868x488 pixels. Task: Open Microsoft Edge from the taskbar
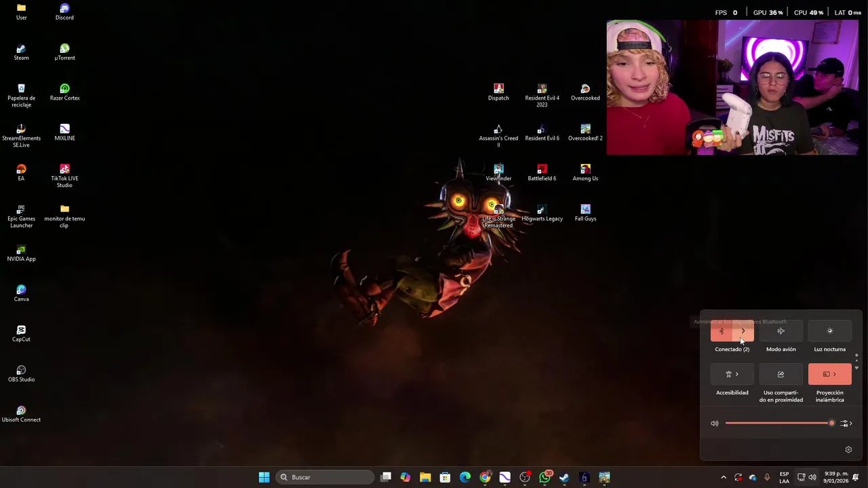pyautogui.click(x=465, y=477)
